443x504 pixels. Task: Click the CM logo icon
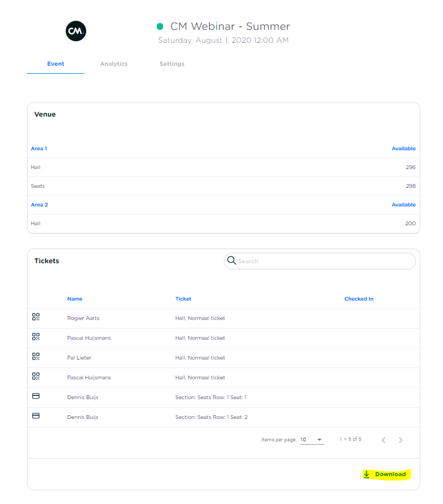pyautogui.click(x=76, y=32)
